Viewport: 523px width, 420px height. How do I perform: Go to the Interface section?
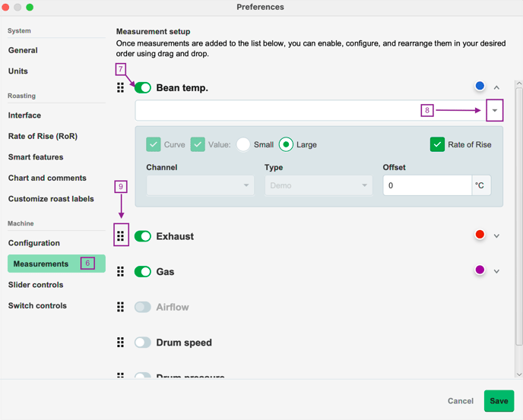point(24,115)
